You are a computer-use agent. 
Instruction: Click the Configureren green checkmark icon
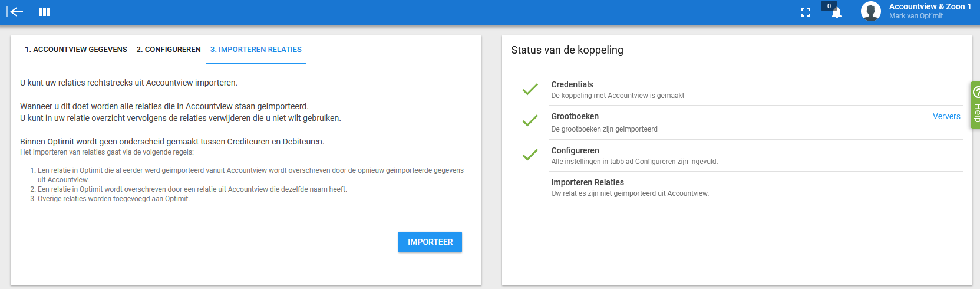point(530,155)
